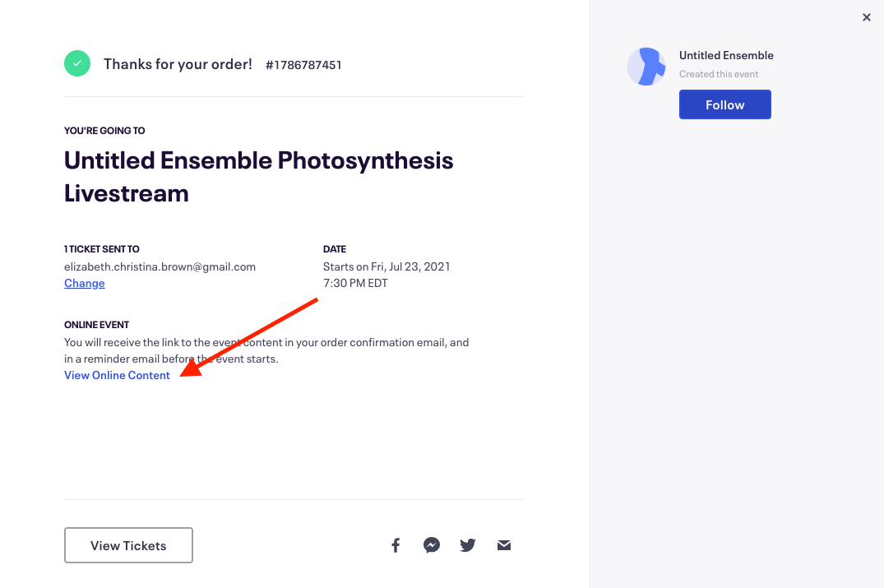The width and height of the screenshot is (884, 588).
Task: Share the event by email icon
Action: click(x=504, y=545)
